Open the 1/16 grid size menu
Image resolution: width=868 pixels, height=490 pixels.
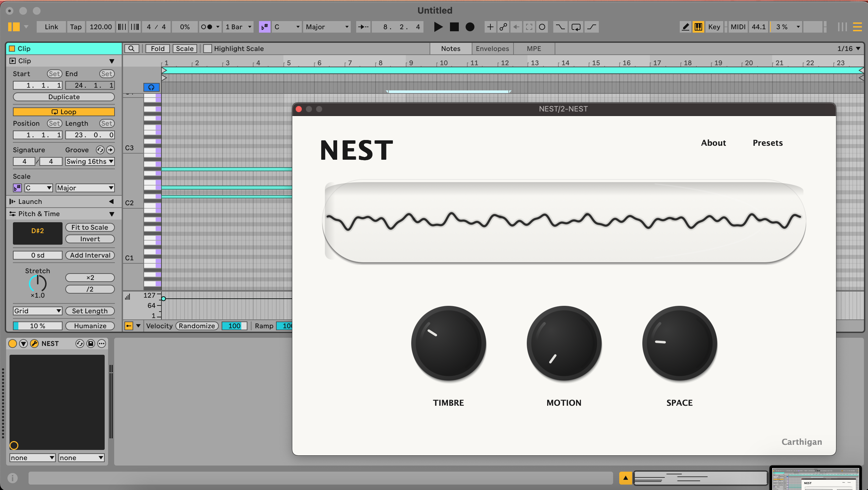coord(849,49)
